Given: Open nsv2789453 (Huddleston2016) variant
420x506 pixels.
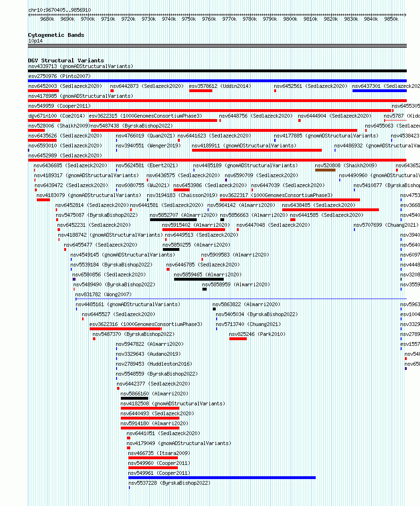Looking at the screenshot, I should [154, 364].
